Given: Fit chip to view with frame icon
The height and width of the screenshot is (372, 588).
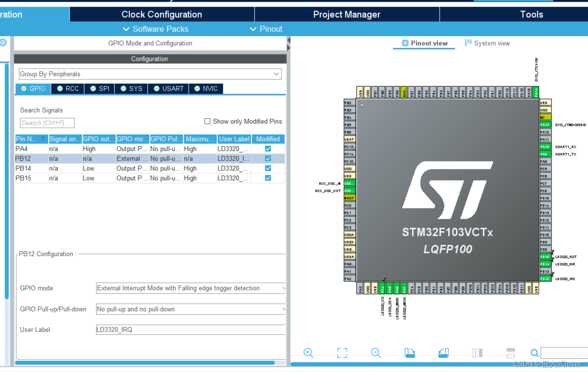Looking at the screenshot, I should [x=342, y=353].
